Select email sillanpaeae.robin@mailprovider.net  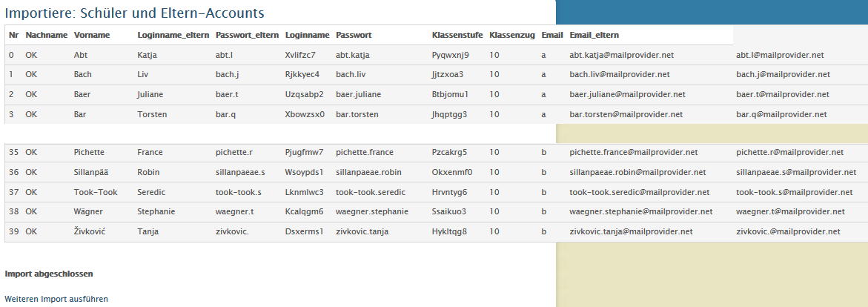pyautogui.click(x=637, y=172)
